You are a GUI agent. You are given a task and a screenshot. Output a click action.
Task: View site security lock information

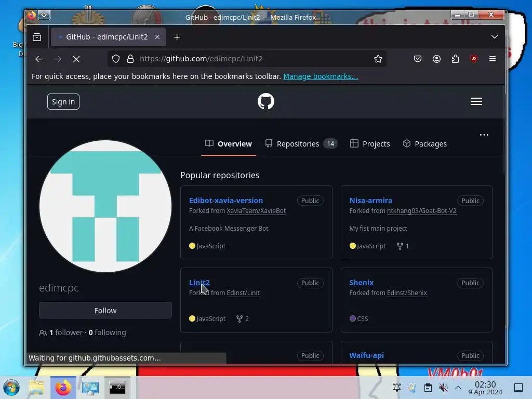130,59
